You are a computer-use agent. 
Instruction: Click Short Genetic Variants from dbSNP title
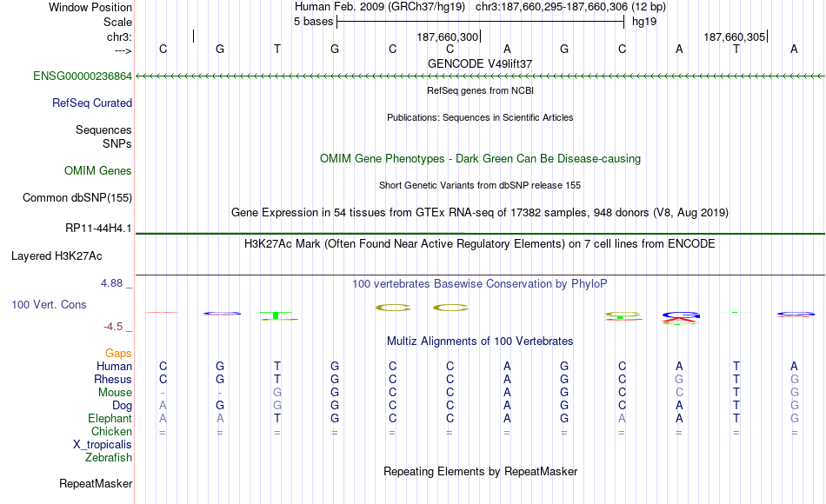point(480,185)
